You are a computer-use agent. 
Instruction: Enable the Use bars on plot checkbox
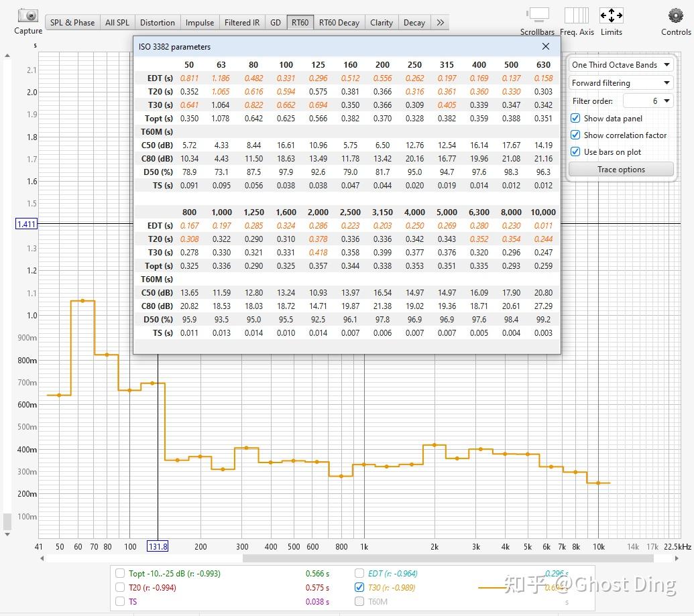pos(575,151)
